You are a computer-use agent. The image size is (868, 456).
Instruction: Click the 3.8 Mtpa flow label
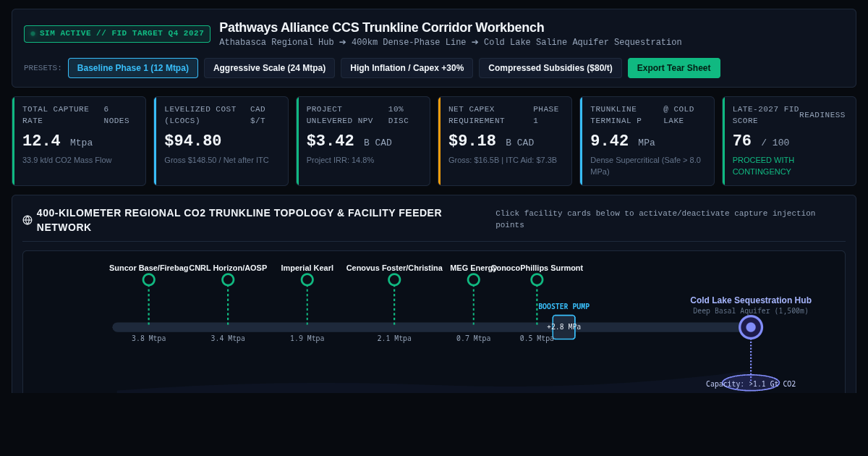coord(149,339)
